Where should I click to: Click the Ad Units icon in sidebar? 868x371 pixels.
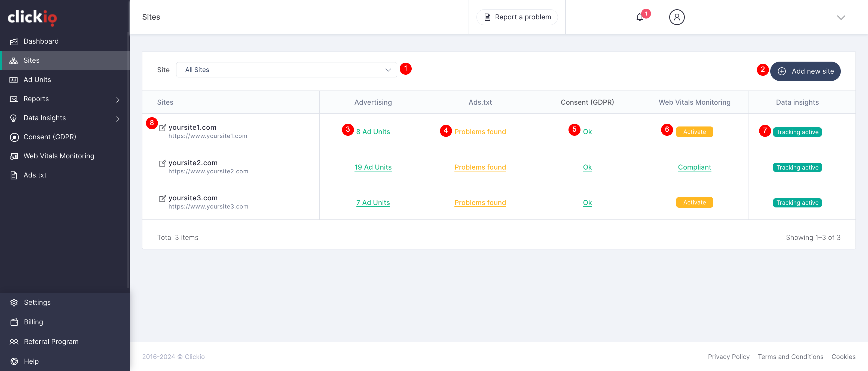[x=14, y=80]
